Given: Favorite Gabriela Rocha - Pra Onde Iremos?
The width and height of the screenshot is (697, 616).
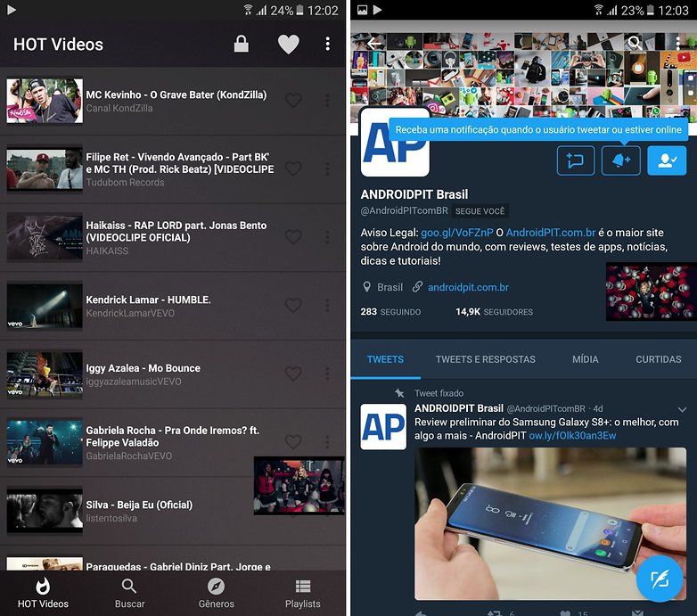Looking at the screenshot, I should pos(293,442).
